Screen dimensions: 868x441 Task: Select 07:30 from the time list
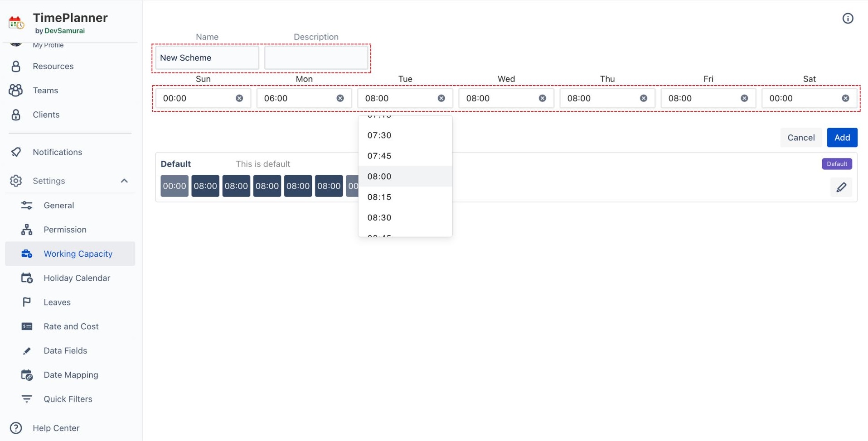(379, 135)
